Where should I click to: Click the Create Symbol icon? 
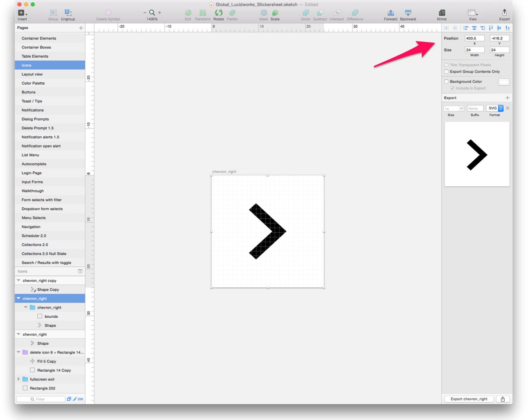tap(108, 13)
